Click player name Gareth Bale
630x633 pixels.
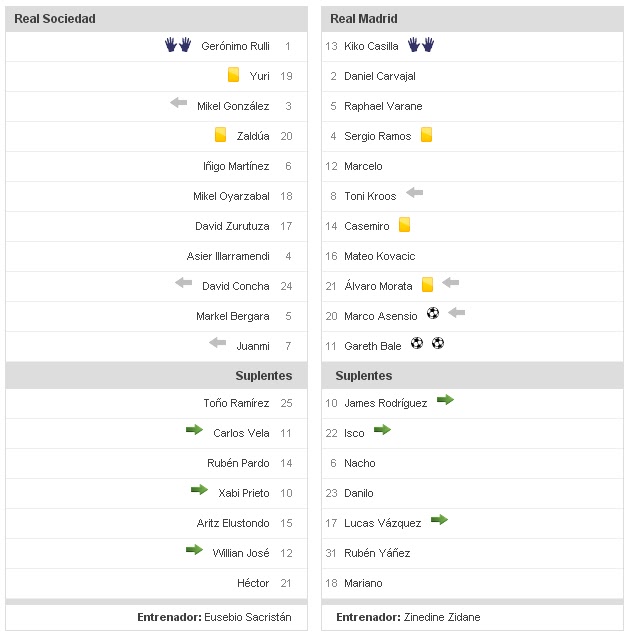tap(373, 346)
